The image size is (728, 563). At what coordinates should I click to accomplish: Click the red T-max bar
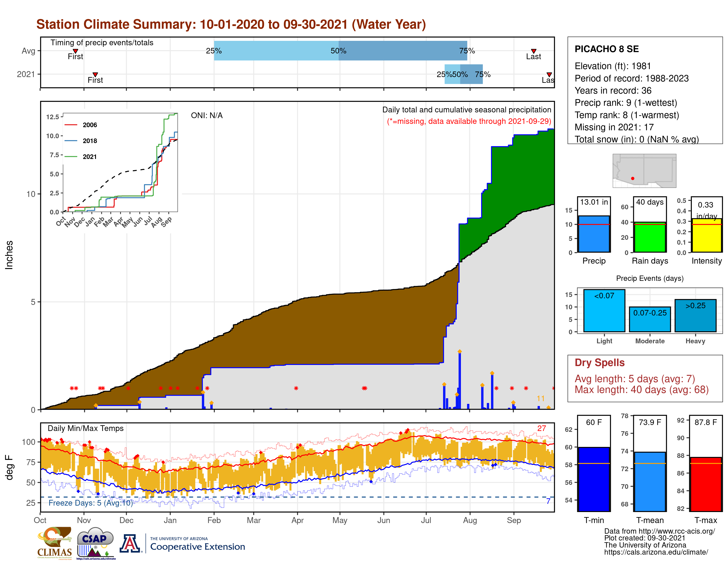(x=706, y=484)
